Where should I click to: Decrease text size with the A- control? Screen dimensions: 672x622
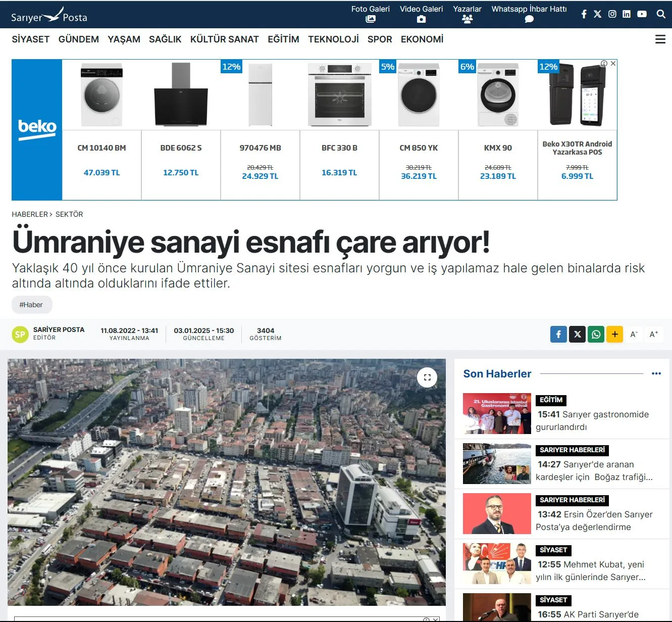pyautogui.click(x=633, y=334)
